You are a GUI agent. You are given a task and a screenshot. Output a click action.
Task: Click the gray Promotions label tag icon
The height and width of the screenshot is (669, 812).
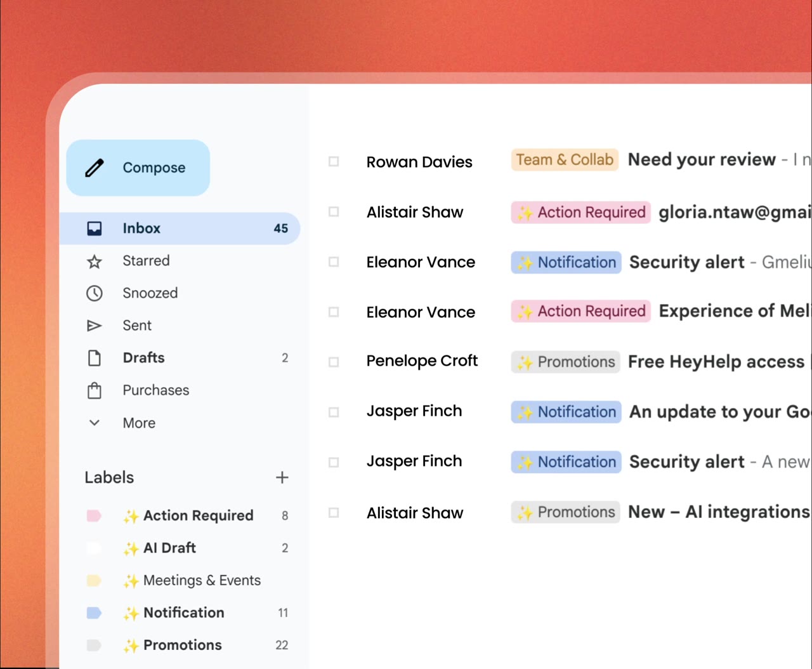94,646
